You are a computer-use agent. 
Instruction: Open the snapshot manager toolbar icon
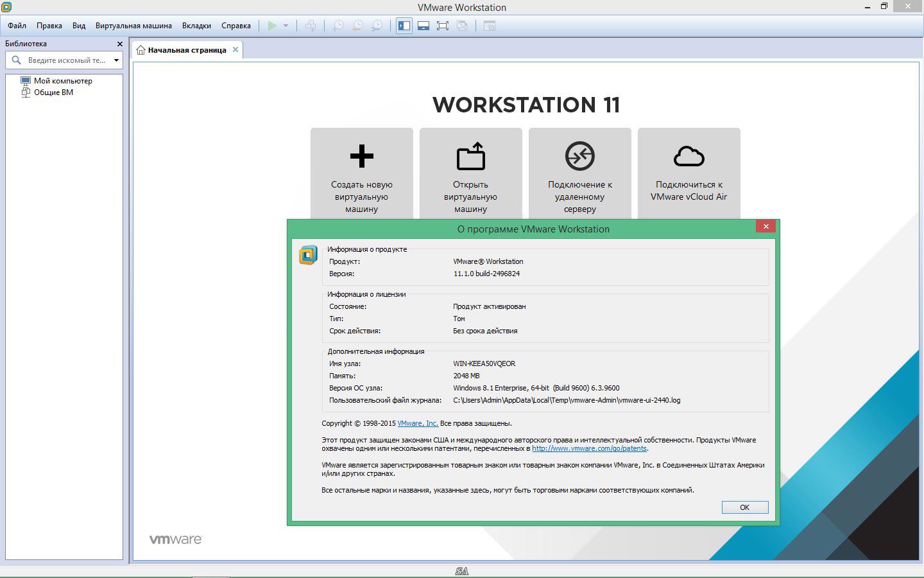coord(377,26)
